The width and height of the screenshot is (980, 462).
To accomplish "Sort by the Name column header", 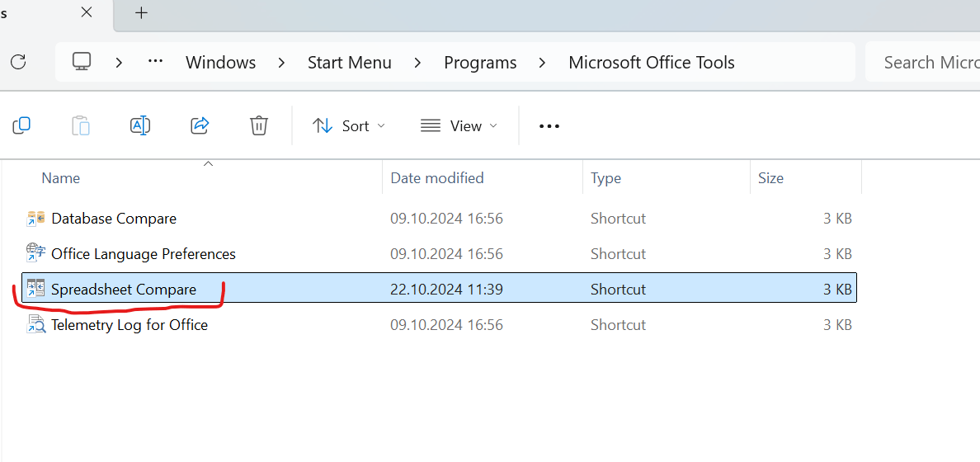I will (x=60, y=178).
